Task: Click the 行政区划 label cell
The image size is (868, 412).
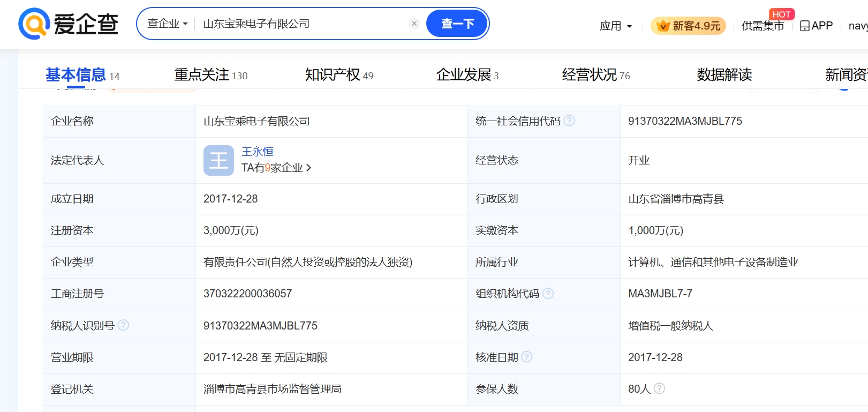Action: click(544, 199)
